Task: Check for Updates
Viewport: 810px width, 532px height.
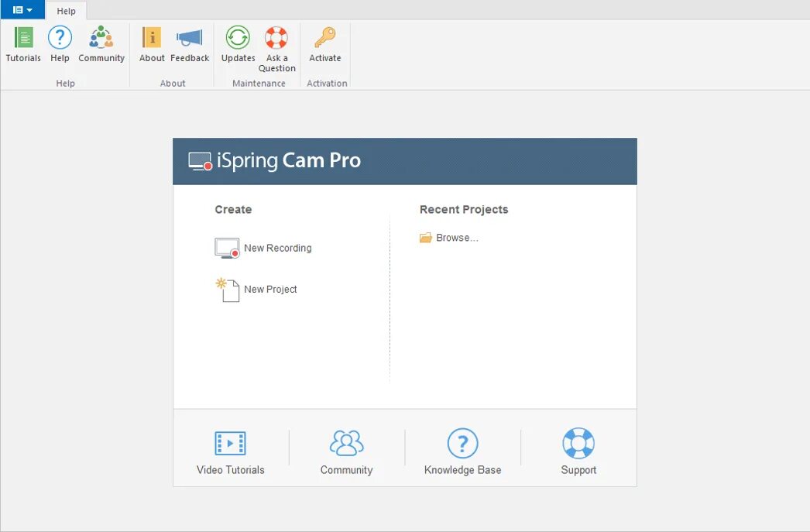Action: click(239, 44)
